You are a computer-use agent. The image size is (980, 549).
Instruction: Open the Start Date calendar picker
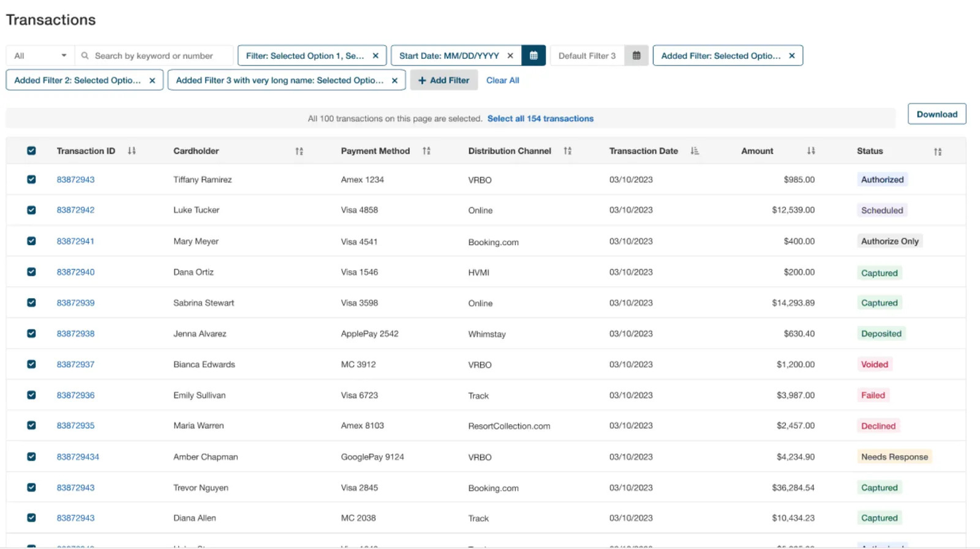point(534,55)
